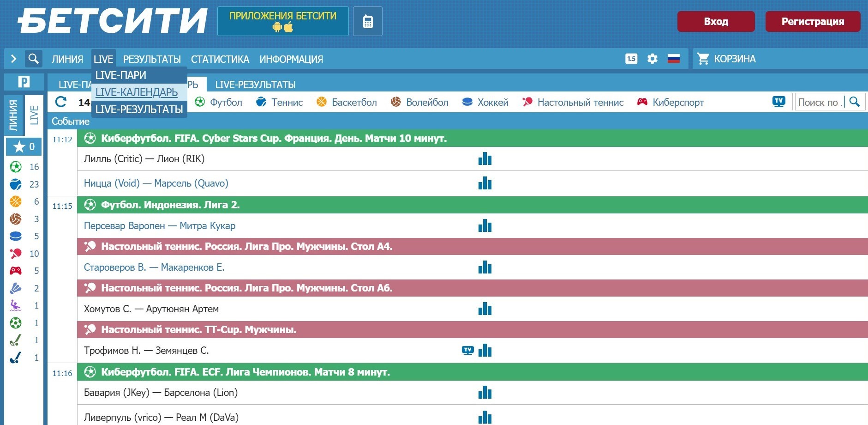Open the 1.5 odds format selector
Screen dimensions: 868x425
631,59
